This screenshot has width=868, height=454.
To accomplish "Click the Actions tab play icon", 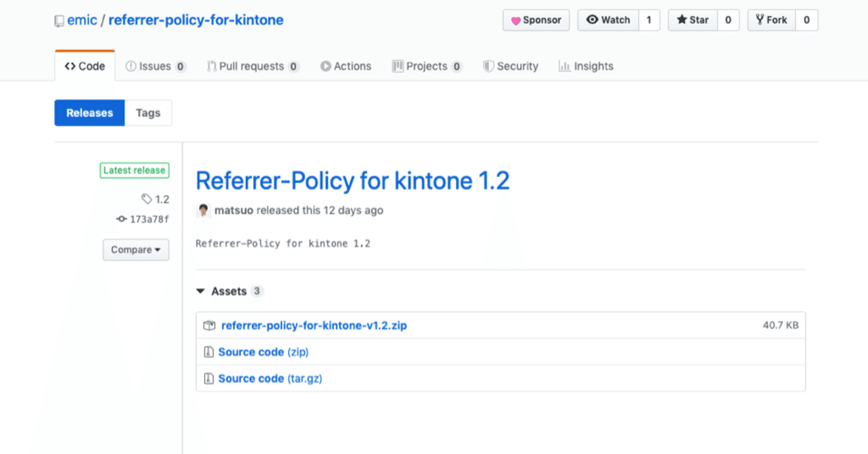I will 326,66.
